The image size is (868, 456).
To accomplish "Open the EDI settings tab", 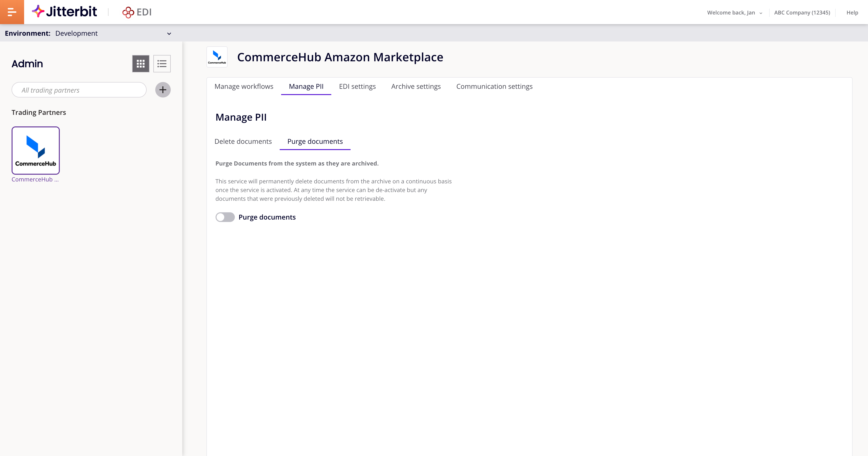I will [357, 86].
